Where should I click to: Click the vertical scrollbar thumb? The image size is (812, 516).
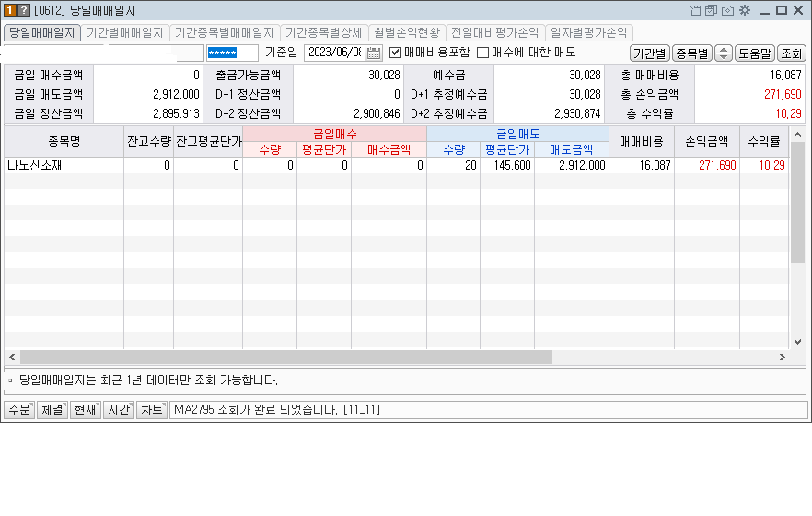[x=797, y=203]
